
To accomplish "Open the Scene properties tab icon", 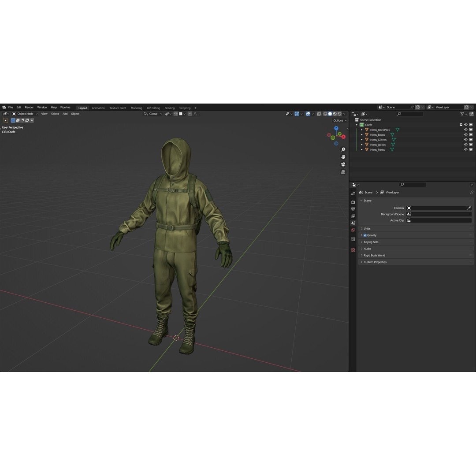I will coord(353,223).
